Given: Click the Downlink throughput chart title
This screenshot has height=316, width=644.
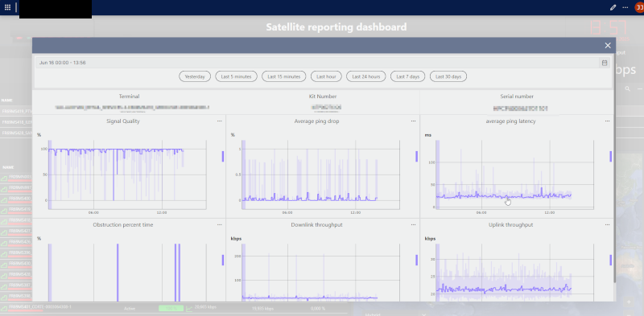Looking at the screenshot, I should point(316,225).
